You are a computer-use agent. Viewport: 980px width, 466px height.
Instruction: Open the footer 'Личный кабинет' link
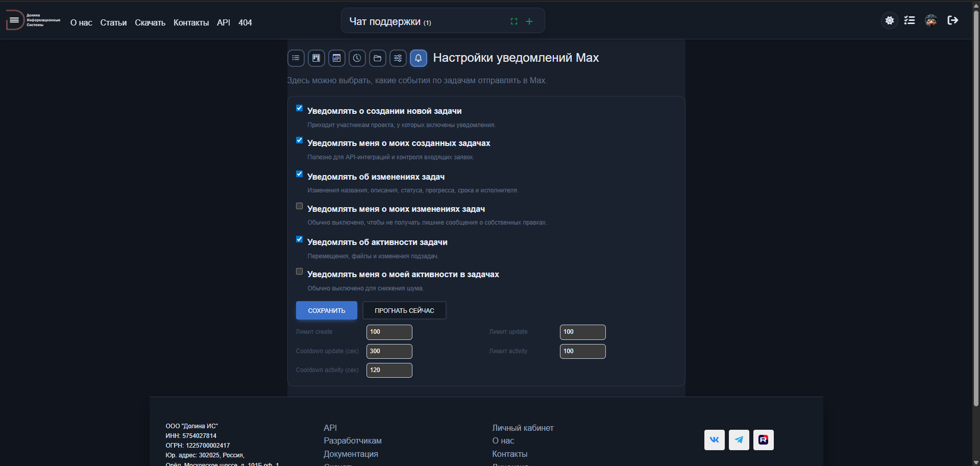523,428
